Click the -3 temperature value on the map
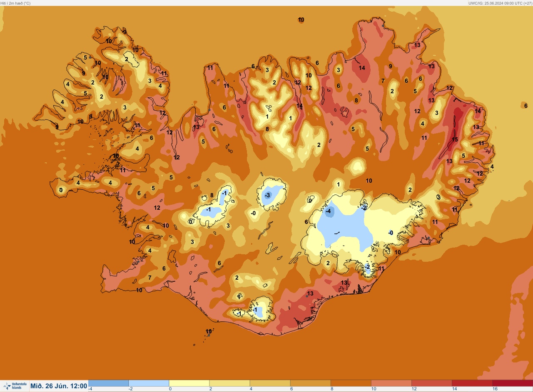Screen dimensions: 533x392 [x=268, y=195]
